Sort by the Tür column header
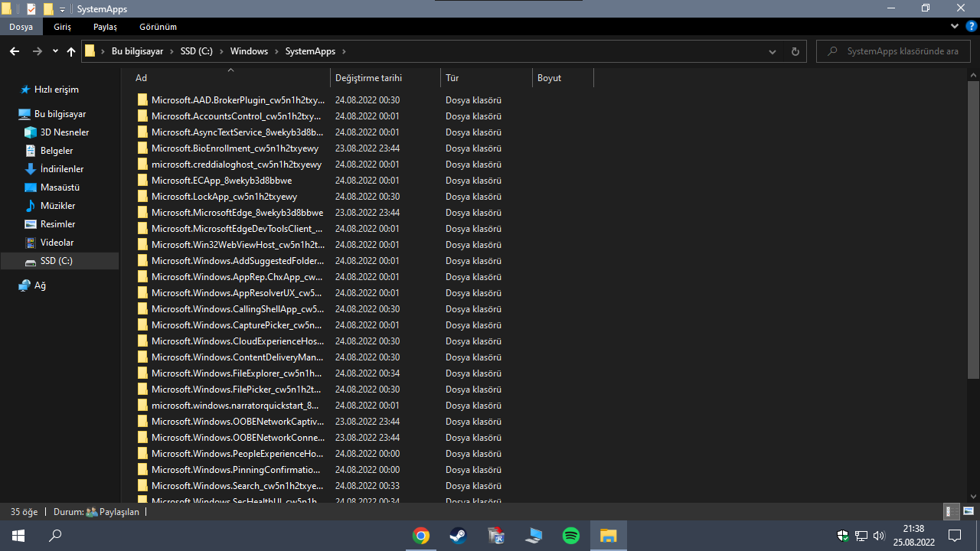Image resolution: width=980 pixels, height=551 pixels. point(487,78)
